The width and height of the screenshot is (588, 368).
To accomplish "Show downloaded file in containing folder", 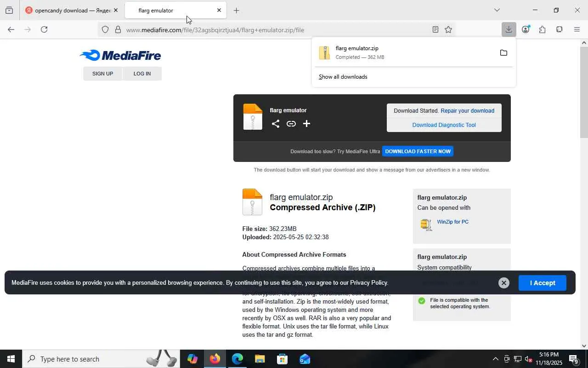I will pos(503,53).
